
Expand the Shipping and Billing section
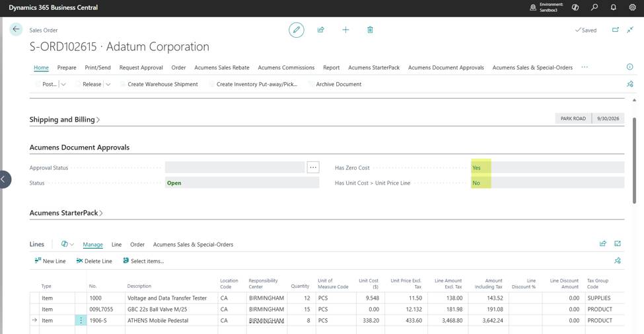tap(65, 120)
